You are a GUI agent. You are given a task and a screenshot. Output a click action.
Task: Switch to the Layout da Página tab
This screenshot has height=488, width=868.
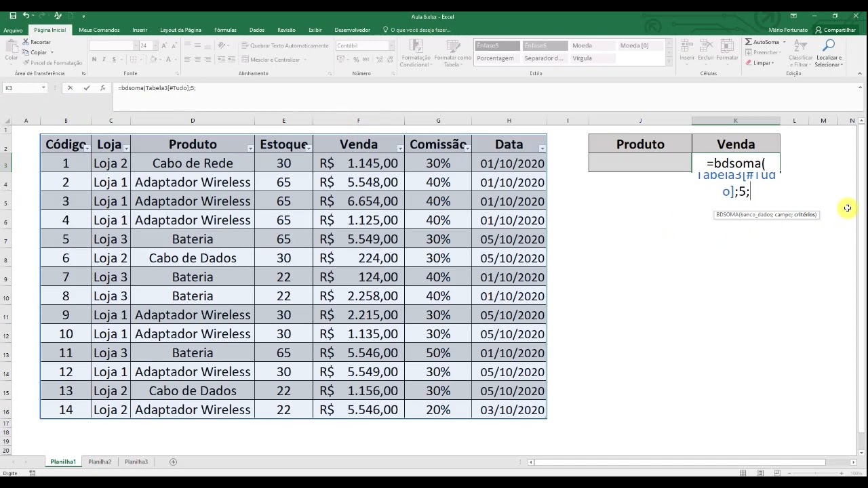click(180, 30)
